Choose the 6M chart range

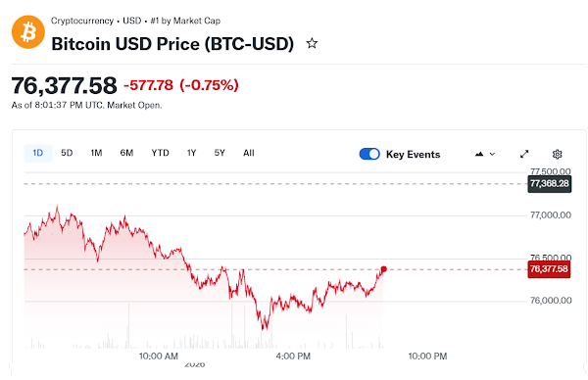point(126,153)
